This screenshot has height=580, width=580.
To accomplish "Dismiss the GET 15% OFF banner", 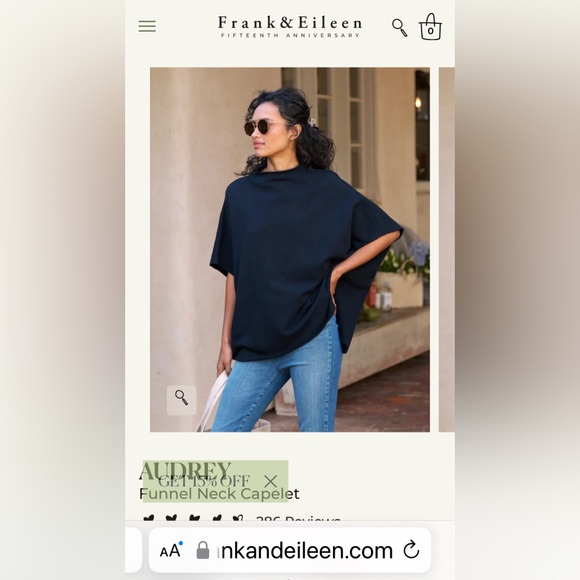I will pos(271,481).
